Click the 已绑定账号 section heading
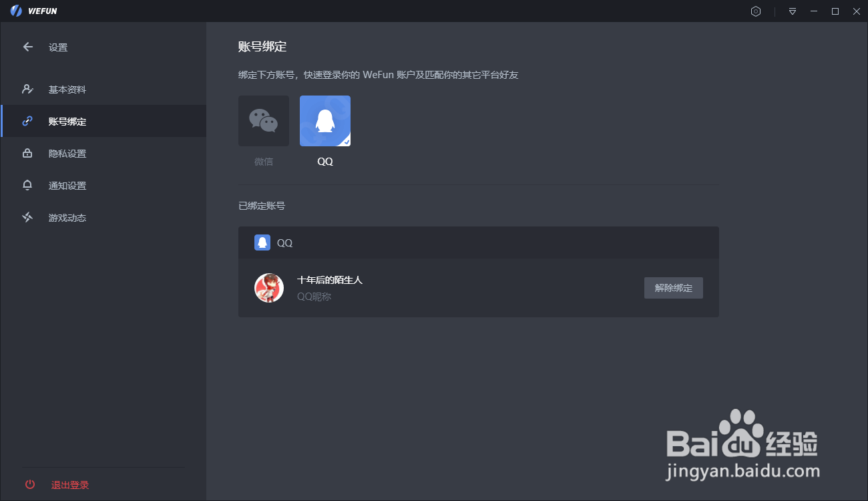The image size is (868, 501). pyautogui.click(x=262, y=206)
